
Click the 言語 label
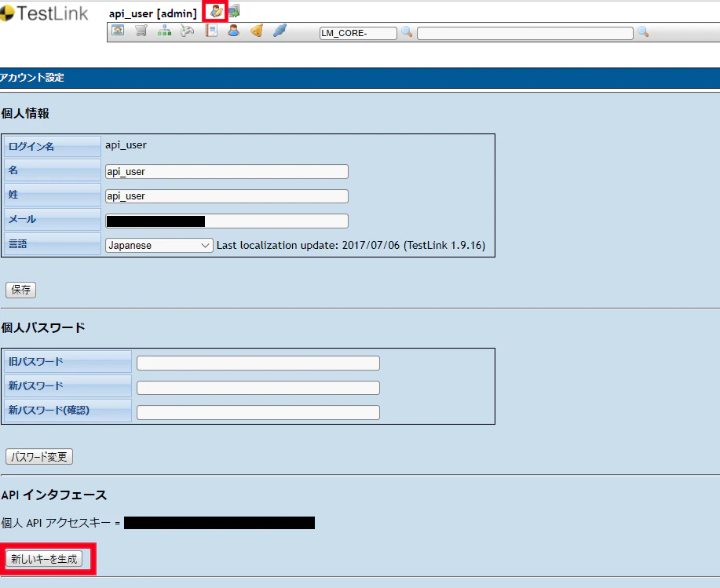[18, 243]
